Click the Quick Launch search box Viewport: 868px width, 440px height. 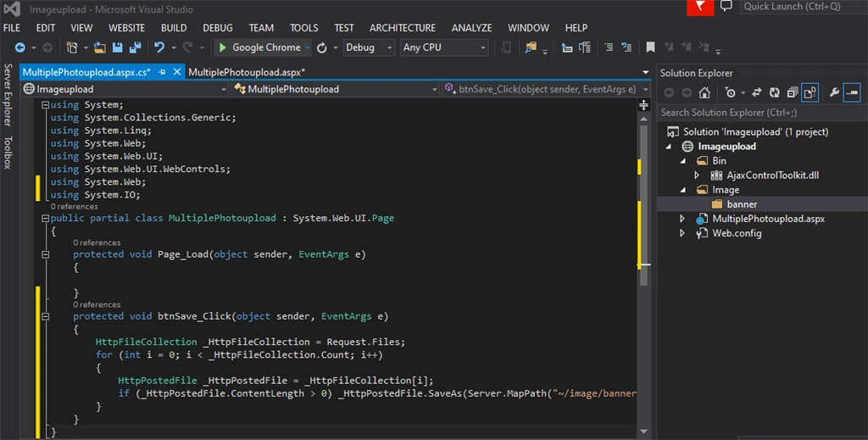point(803,7)
